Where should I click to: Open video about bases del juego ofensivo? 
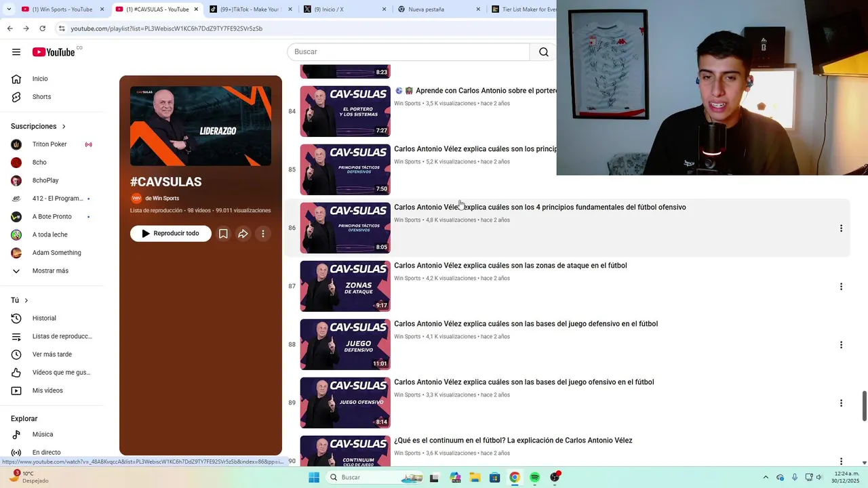point(524,382)
